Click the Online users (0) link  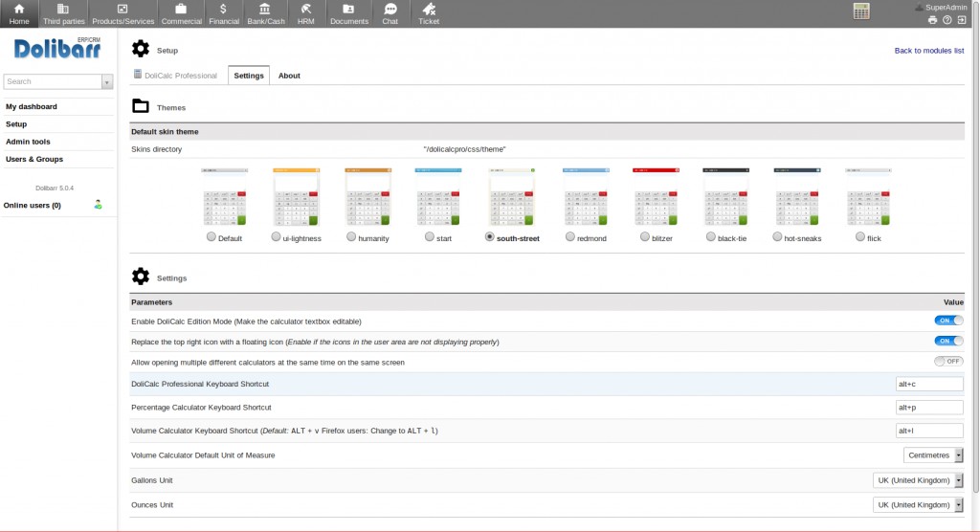point(33,205)
